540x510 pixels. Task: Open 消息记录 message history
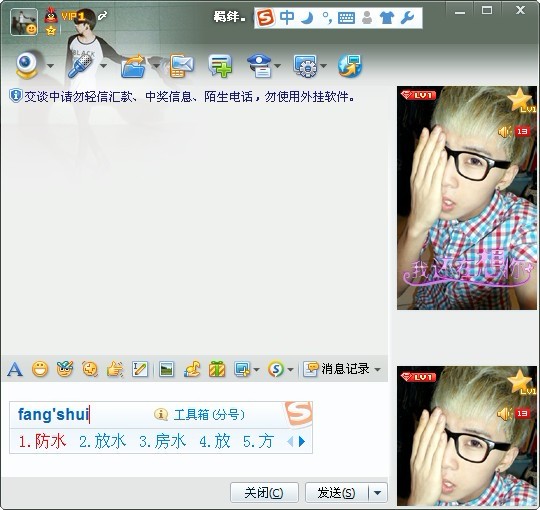coord(336,369)
